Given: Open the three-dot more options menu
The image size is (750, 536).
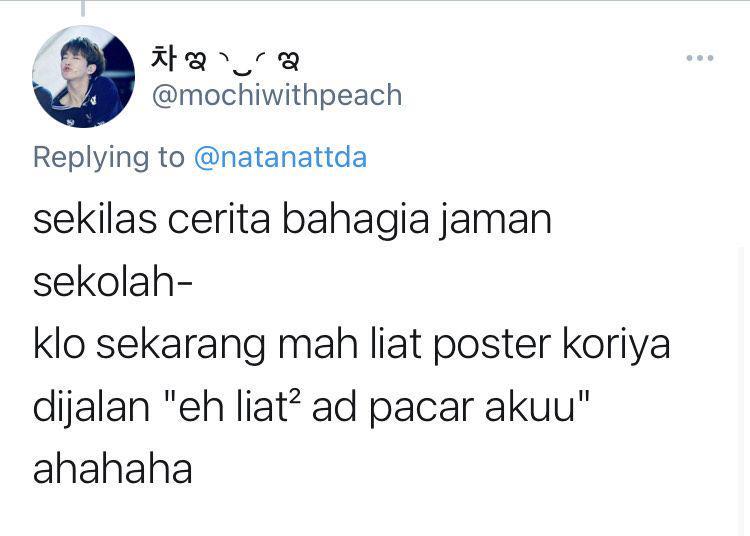Looking at the screenshot, I should click(x=700, y=58).
